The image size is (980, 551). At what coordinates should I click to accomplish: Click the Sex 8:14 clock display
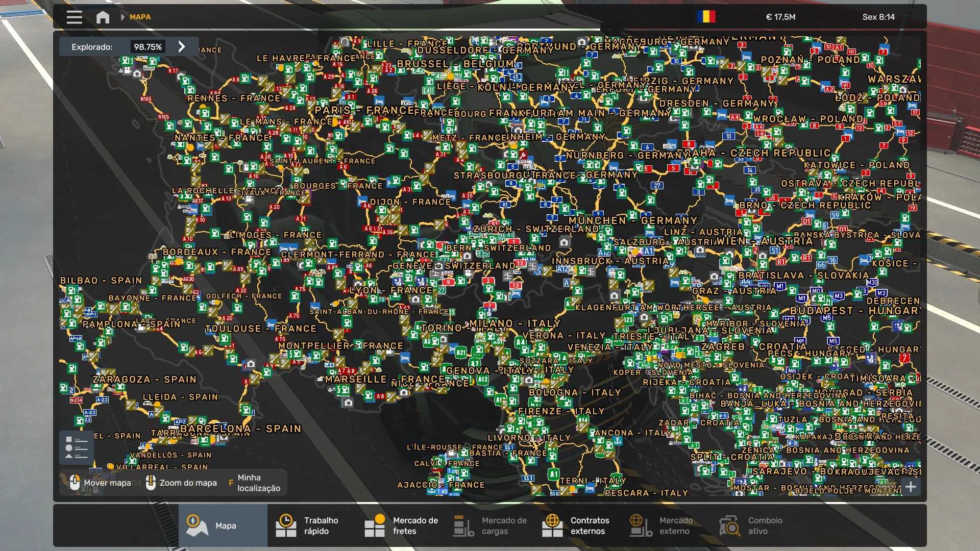click(x=878, y=17)
